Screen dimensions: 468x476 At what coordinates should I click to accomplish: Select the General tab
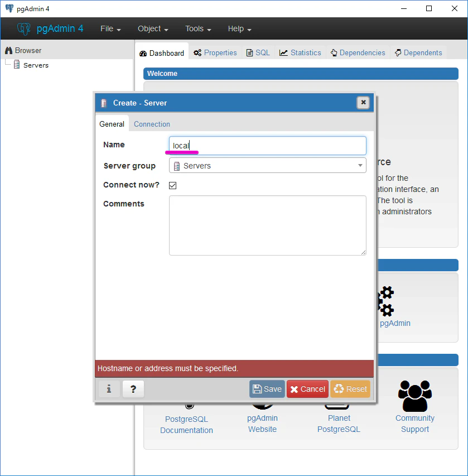pyautogui.click(x=112, y=124)
